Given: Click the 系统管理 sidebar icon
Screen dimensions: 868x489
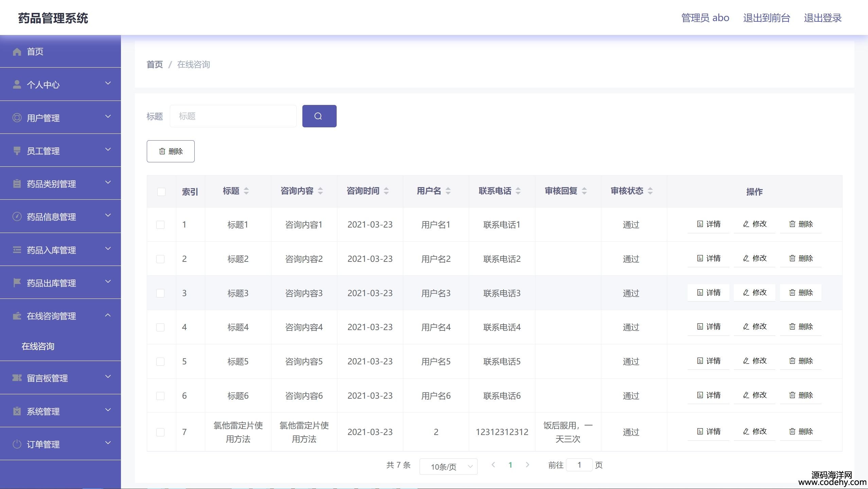Looking at the screenshot, I should tap(17, 411).
